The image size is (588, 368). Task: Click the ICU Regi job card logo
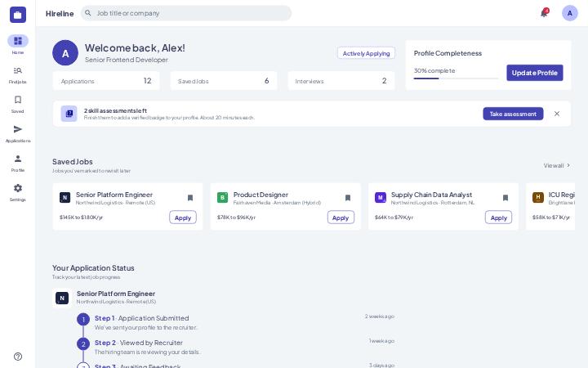click(x=537, y=198)
